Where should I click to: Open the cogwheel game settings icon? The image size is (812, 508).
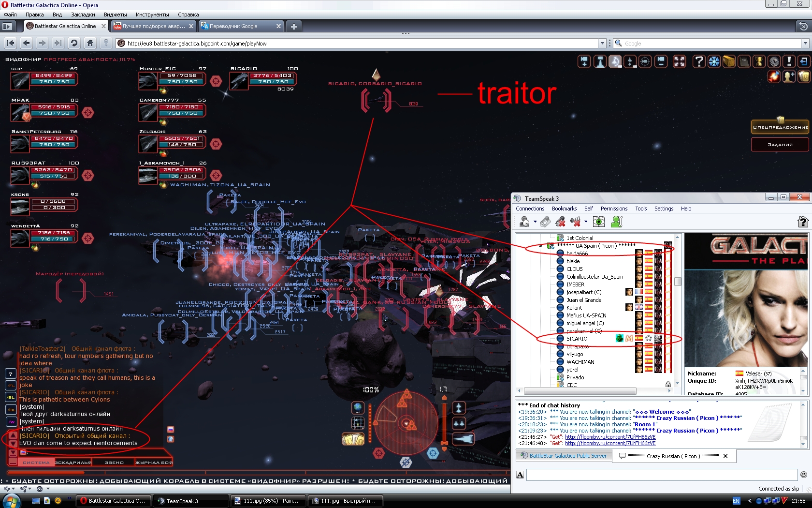(774, 61)
